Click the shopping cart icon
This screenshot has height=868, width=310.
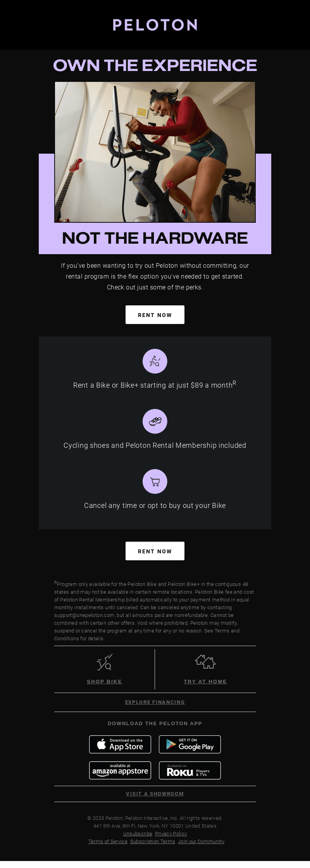(x=155, y=482)
